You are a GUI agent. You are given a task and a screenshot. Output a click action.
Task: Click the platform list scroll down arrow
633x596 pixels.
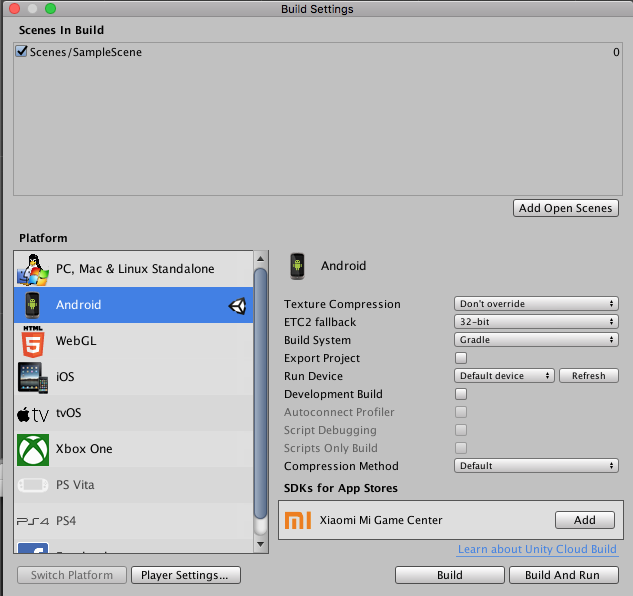(260, 544)
